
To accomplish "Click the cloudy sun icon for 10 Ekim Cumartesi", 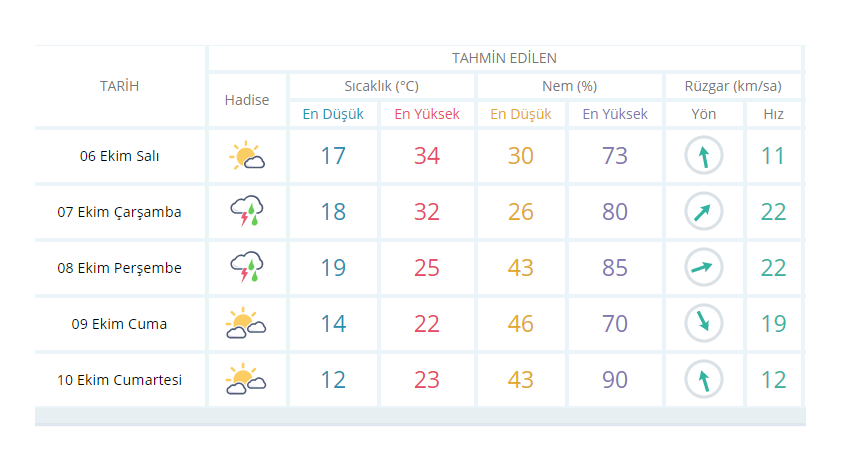I will [246, 379].
